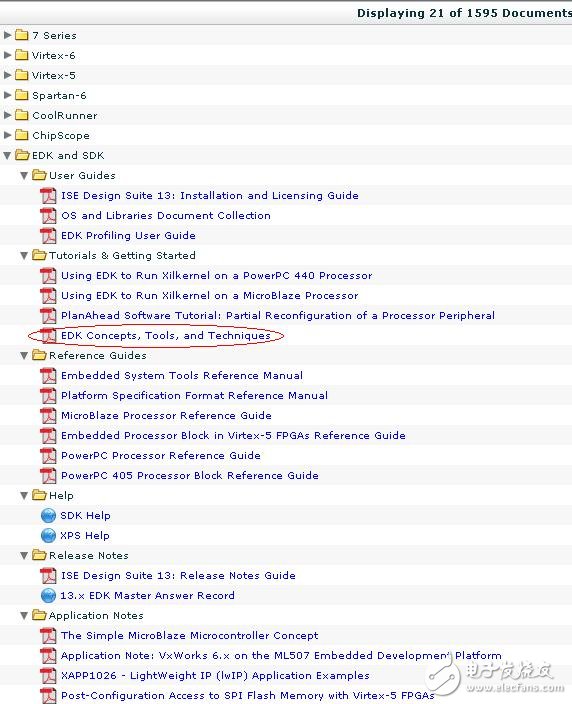The height and width of the screenshot is (704, 572).
Task: Expand the CoolRunner folder arrow
Action: (x=7, y=115)
